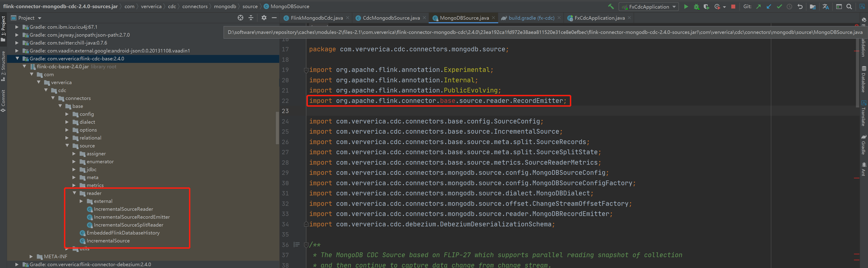The image size is (868, 268).
Task: Open Project panel settings gear
Action: pos(264,18)
